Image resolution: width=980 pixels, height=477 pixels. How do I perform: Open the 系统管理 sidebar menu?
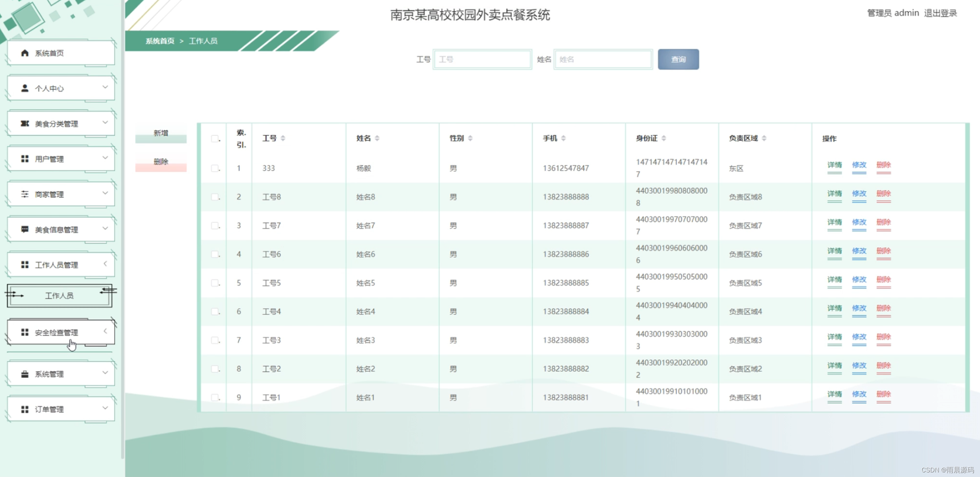click(61, 374)
